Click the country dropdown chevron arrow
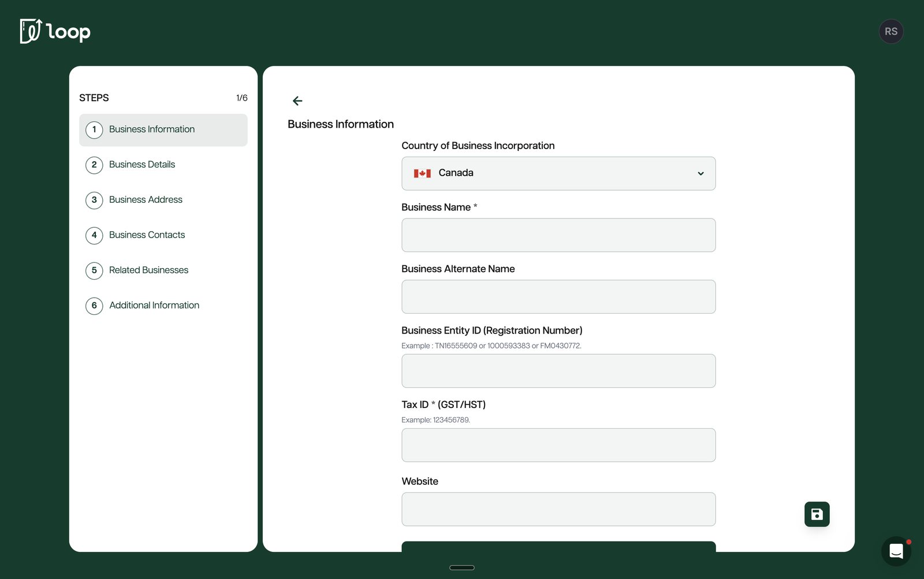The image size is (924, 579). tap(701, 173)
